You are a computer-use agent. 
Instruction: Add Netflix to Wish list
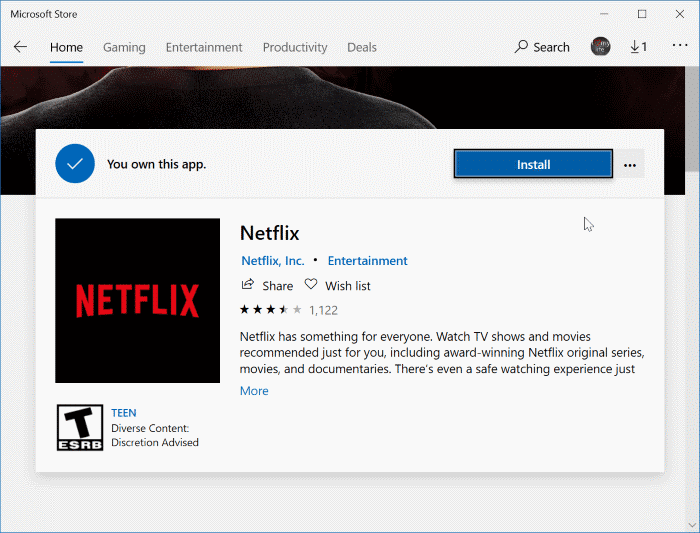tap(338, 285)
